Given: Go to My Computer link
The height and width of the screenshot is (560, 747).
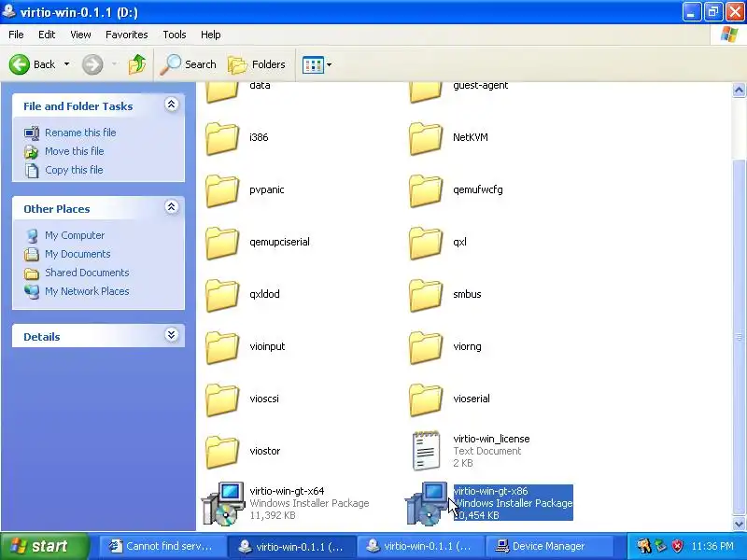Looking at the screenshot, I should click(75, 235).
